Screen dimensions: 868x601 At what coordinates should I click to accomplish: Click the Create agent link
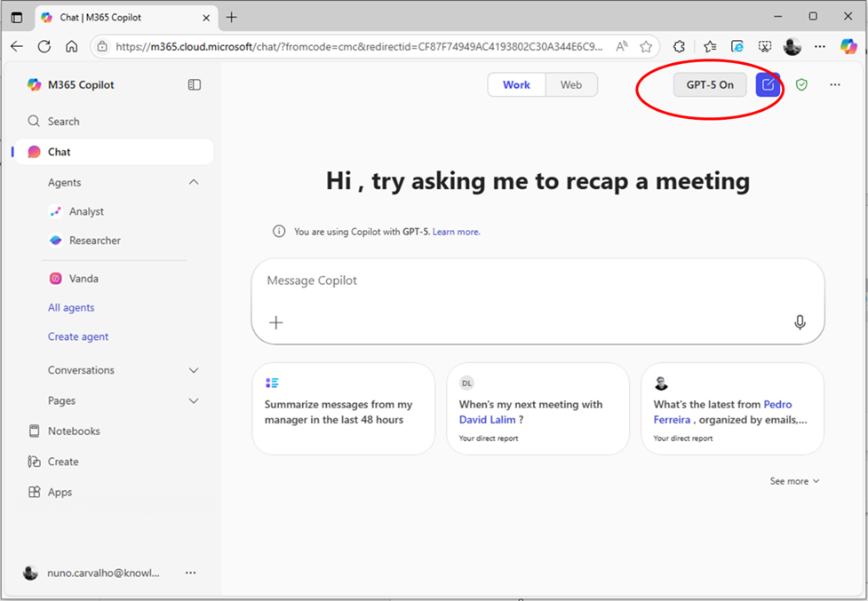click(x=78, y=336)
